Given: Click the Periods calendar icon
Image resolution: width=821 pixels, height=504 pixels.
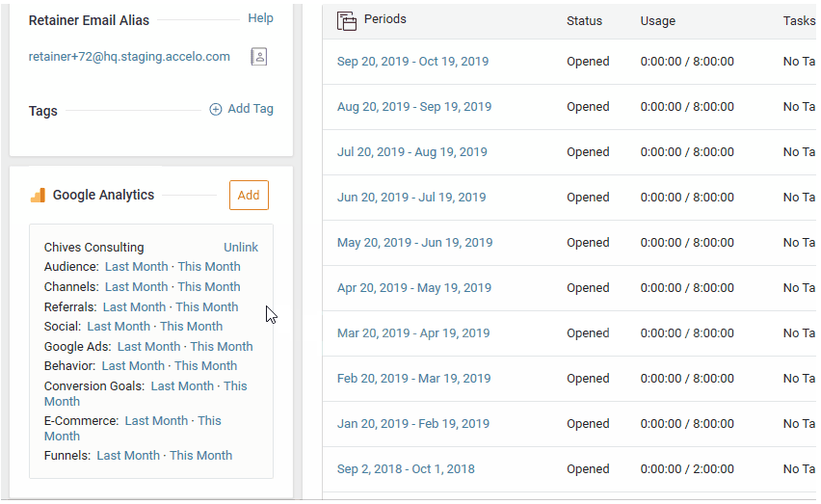Looking at the screenshot, I should pyautogui.click(x=347, y=21).
